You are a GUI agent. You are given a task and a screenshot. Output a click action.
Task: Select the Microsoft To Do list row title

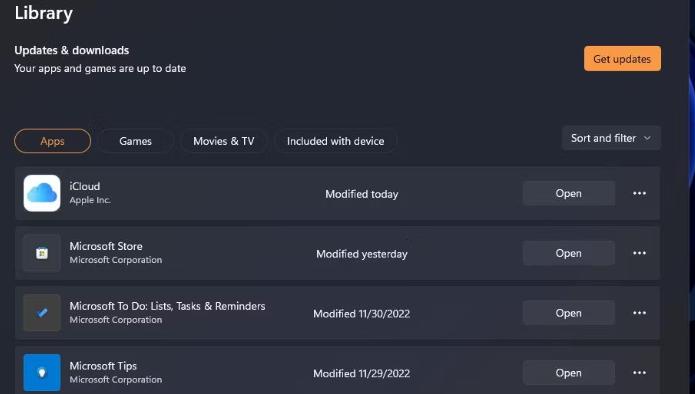167,306
